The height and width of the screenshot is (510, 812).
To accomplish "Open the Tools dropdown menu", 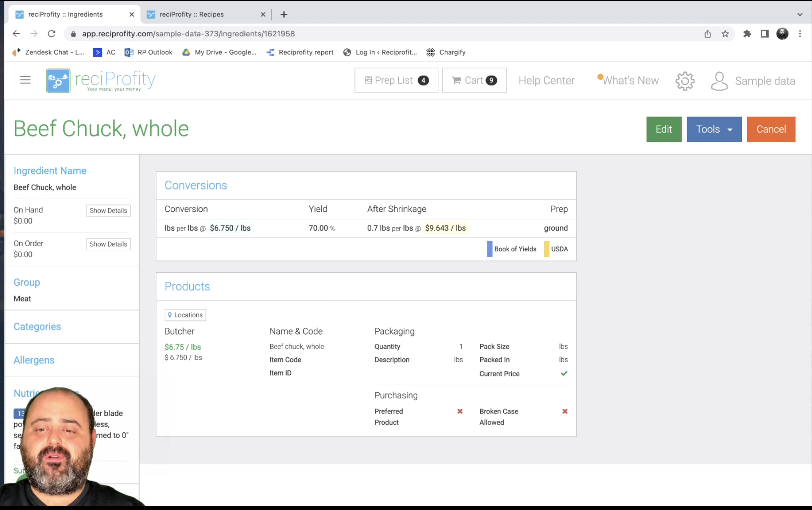I will click(x=714, y=129).
